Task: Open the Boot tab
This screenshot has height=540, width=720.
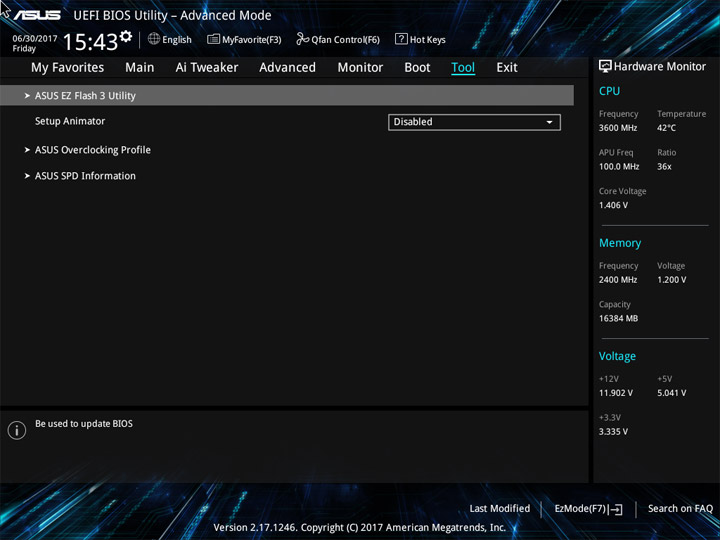Action: pos(417,68)
